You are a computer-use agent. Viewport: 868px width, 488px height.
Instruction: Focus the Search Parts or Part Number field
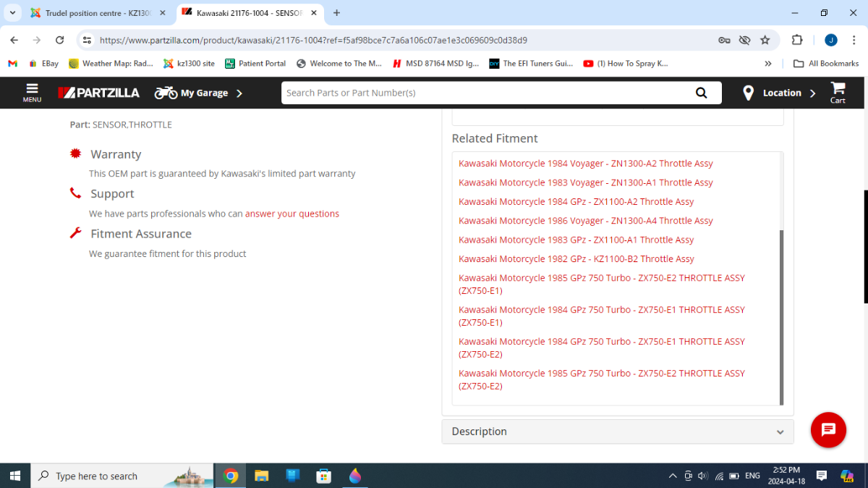[485, 93]
